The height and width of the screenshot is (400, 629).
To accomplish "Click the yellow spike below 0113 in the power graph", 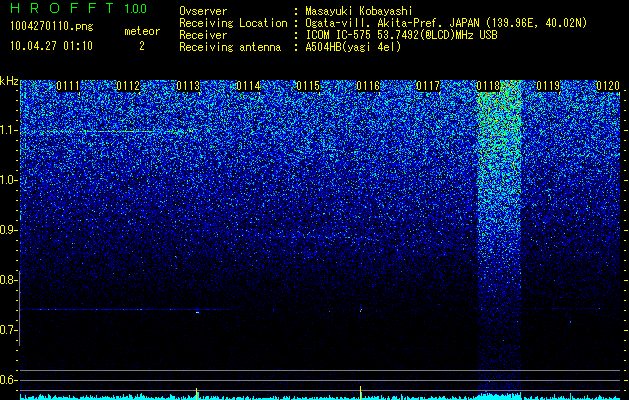I will pyautogui.click(x=197, y=393).
